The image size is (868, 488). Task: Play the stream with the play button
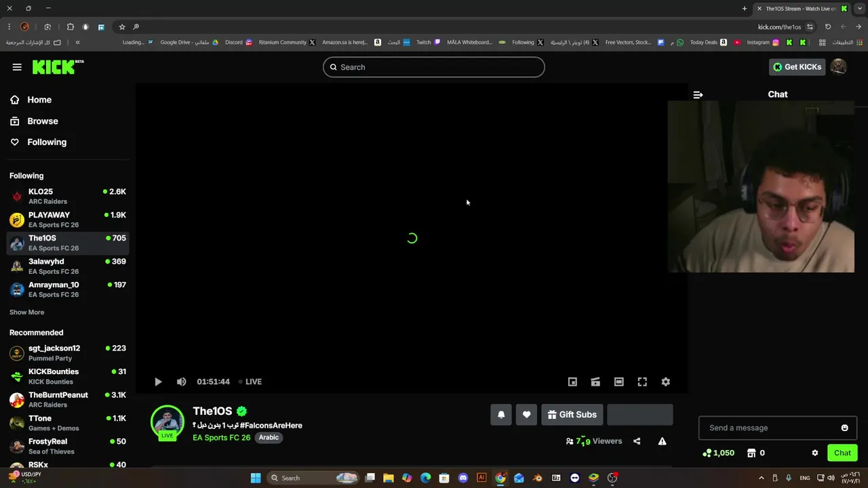tap(158, 382)
